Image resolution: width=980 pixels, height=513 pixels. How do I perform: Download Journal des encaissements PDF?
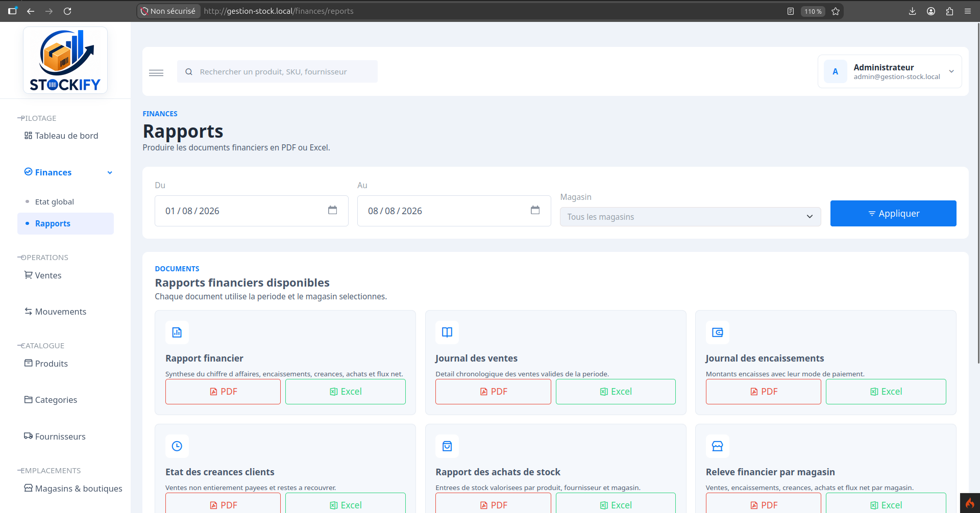[x=764, y=392]
